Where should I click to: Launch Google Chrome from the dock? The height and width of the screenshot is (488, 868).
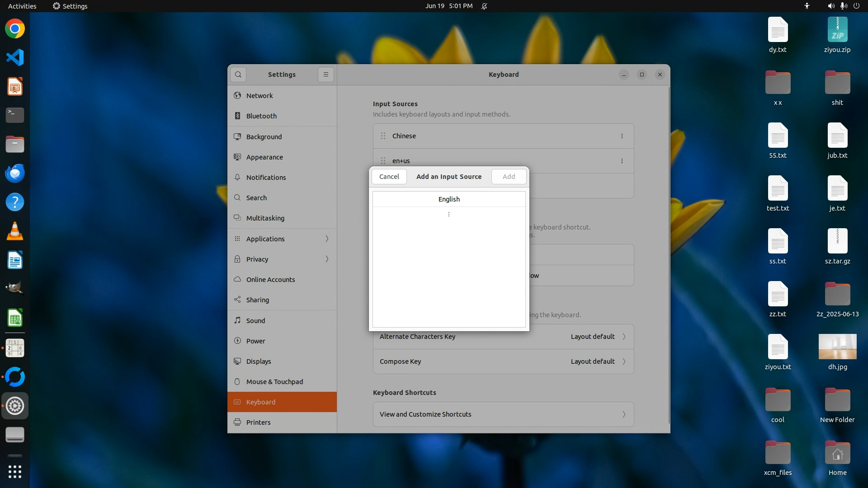(x=15, y=29)
